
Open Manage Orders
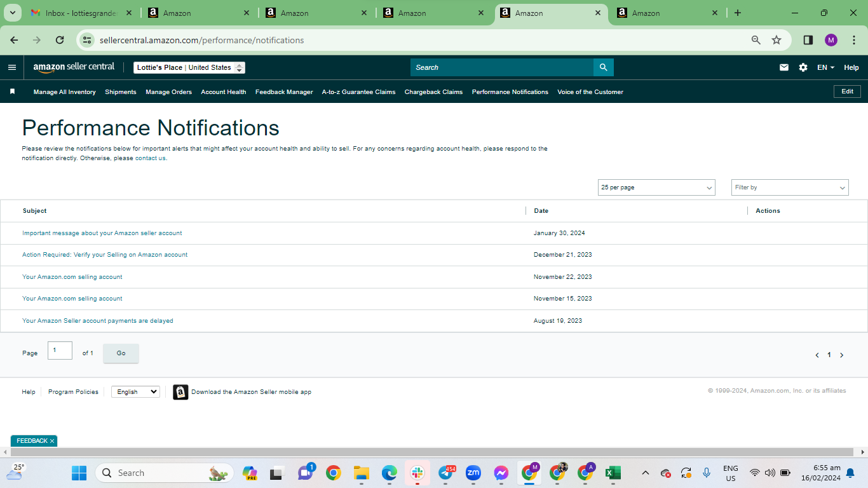pos(168,92)
